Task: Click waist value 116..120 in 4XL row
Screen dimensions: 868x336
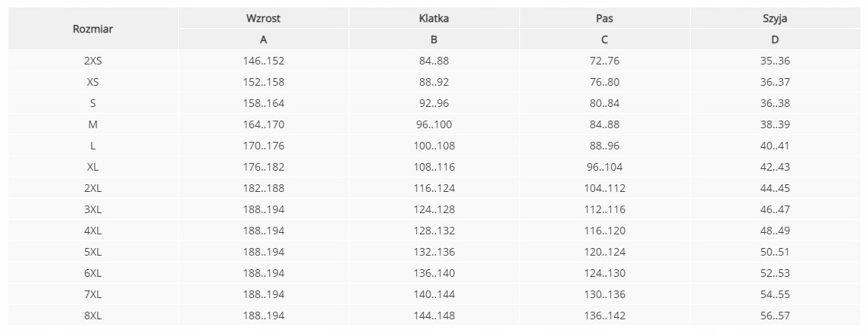Action: pyautogui.click(x=604, y=231)
